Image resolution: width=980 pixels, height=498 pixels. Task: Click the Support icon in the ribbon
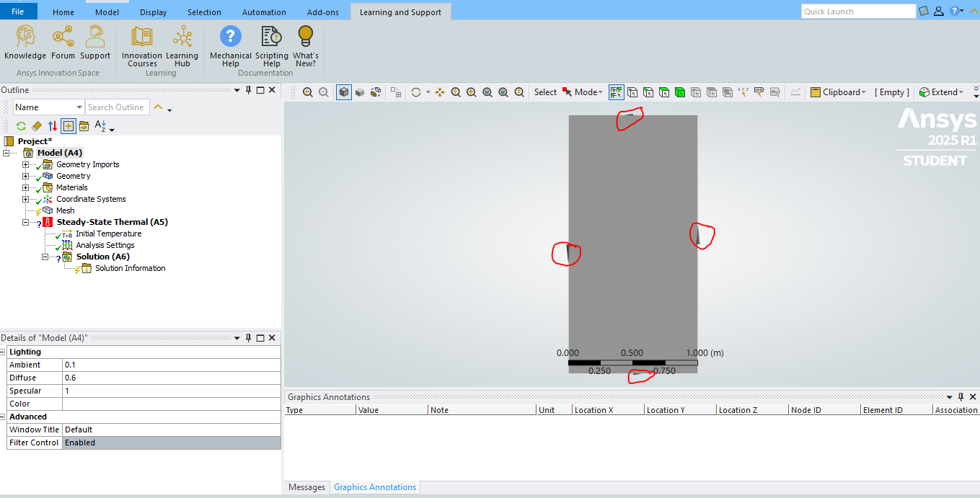pyautogui.click(x=95, y=43)
